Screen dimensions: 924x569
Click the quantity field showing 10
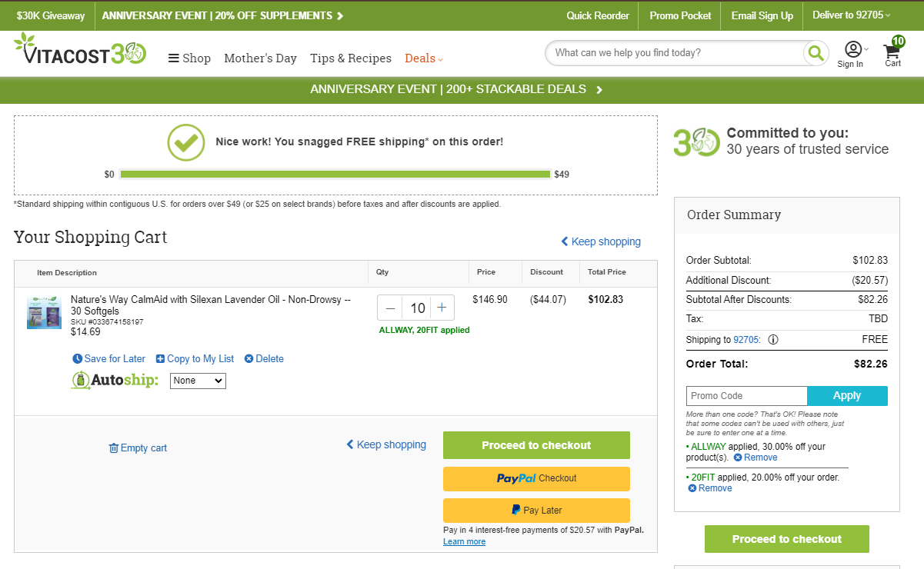click(x=417, y=308)
